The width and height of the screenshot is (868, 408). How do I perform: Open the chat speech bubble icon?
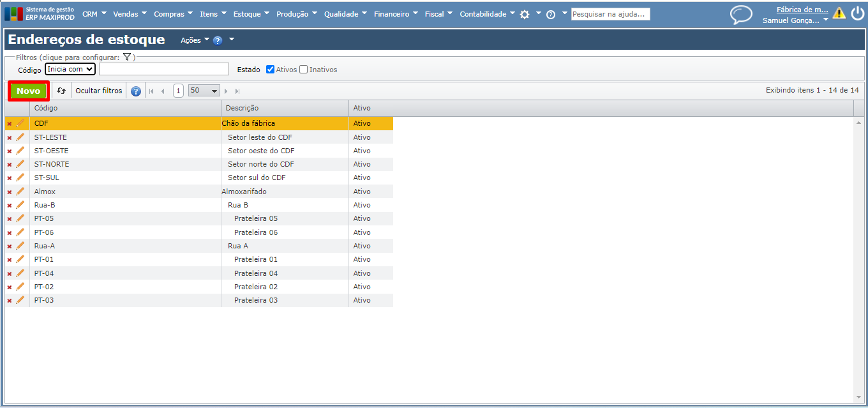point(741,14)
